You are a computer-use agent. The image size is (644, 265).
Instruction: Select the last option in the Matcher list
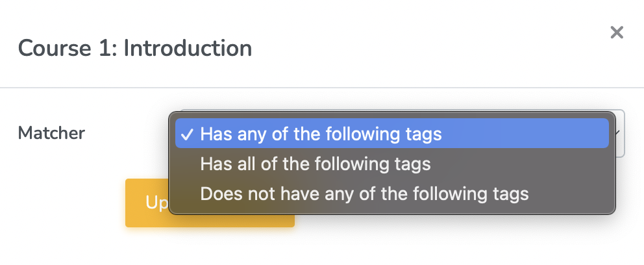[x=364, y=194]
